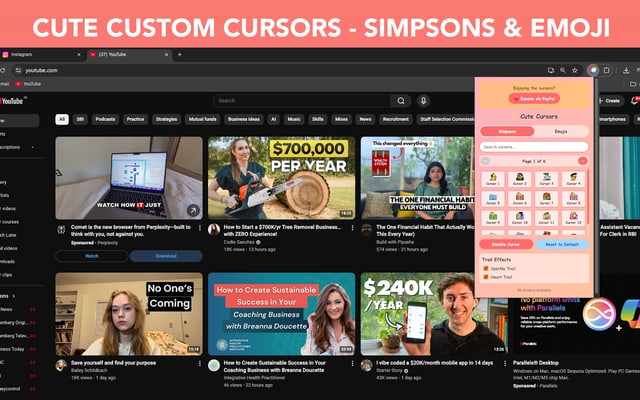Open the Cute Cursors extension icon in toolbar
The image size is (640, 400).
coord(593,70)
